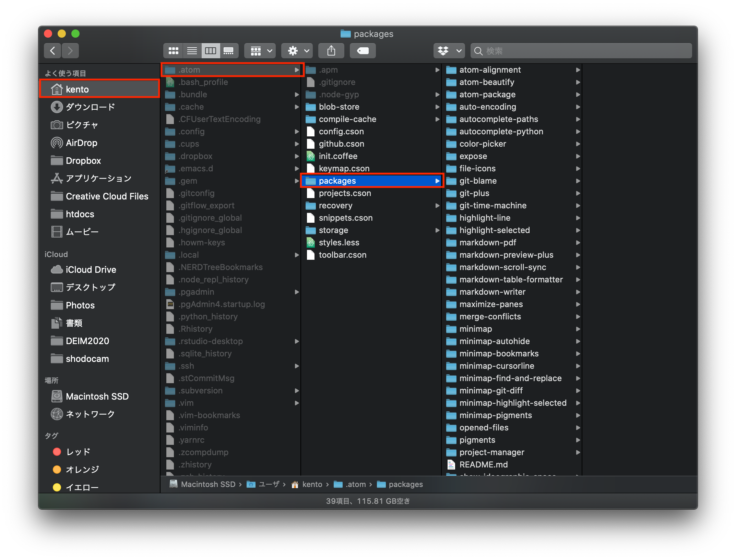Open the group-by arrangement dropdown
The width and height of the screenshot is (736, 560).
click(x=260, y=51)
